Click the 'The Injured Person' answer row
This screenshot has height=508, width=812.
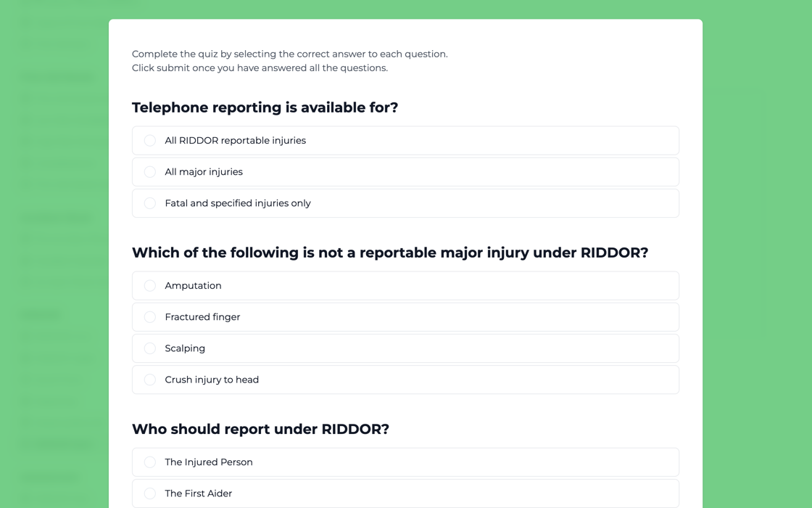tap(405, 462)
